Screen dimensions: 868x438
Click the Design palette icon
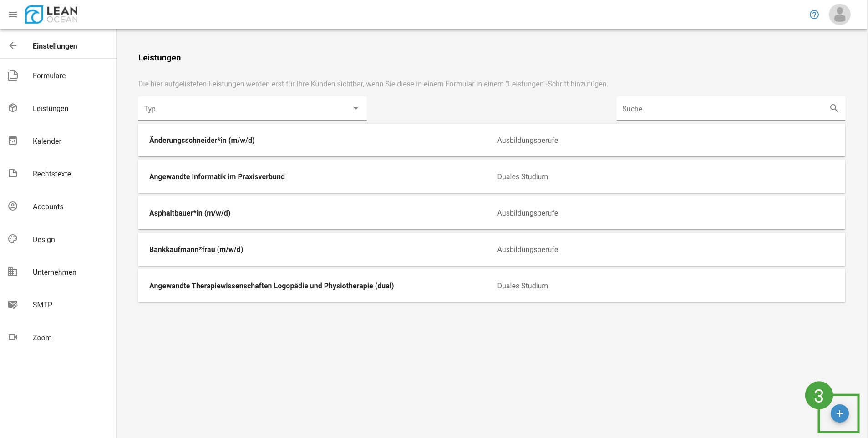[13, 239]
